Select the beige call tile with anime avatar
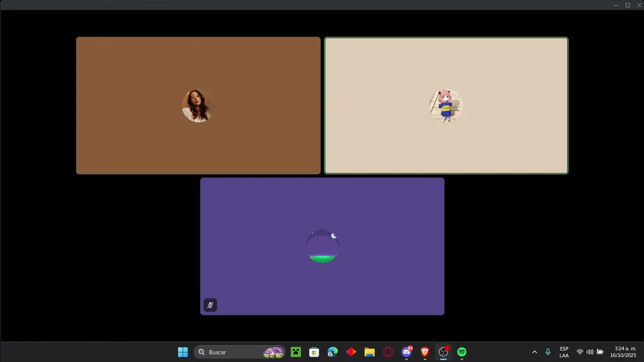The height and width of the screenshot is (362, 644). (x=446, y=106)
